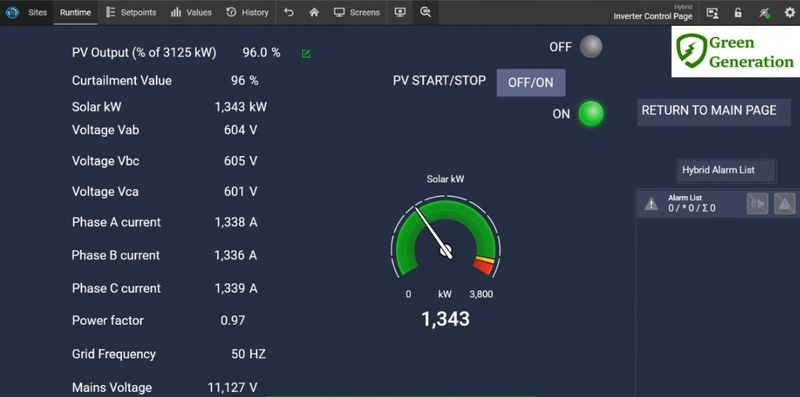Open the Setpoints tab
Viewport: 800px width, 397px height.
pyautogui.click(x=131, y=13)
